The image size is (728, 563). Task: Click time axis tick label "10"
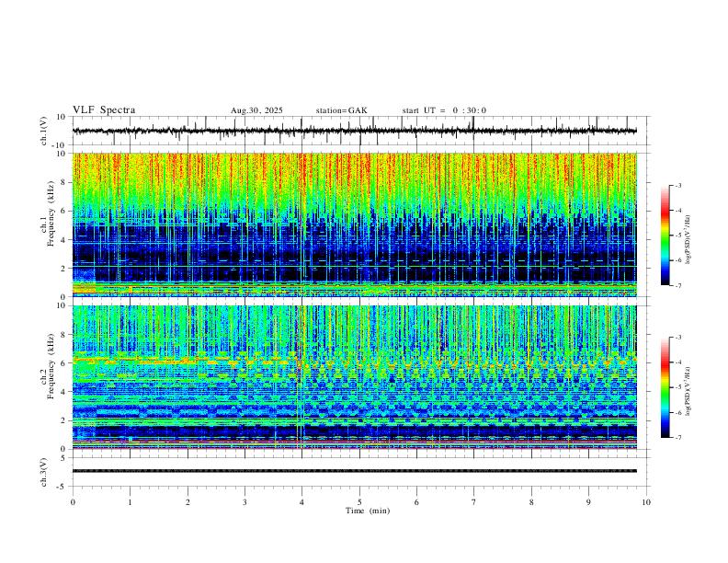(646, 502)
